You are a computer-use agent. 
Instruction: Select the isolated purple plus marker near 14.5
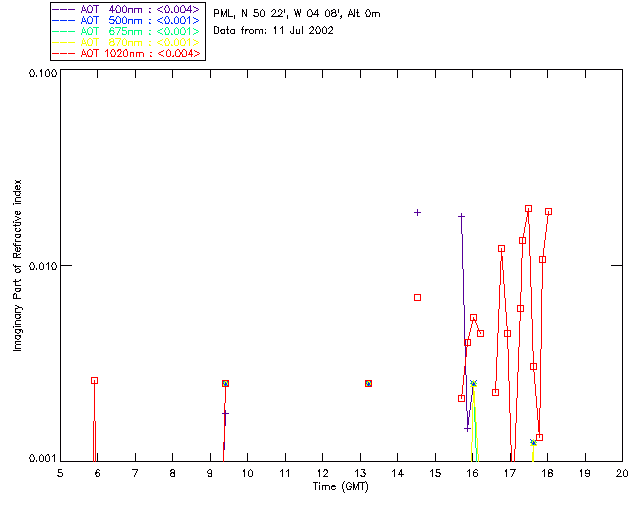417,212
